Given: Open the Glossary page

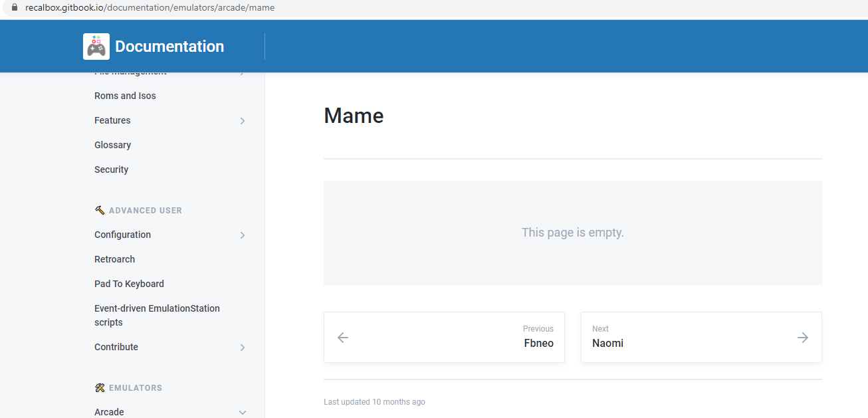Looking at the screenshot, I should [x=112, y=145].
